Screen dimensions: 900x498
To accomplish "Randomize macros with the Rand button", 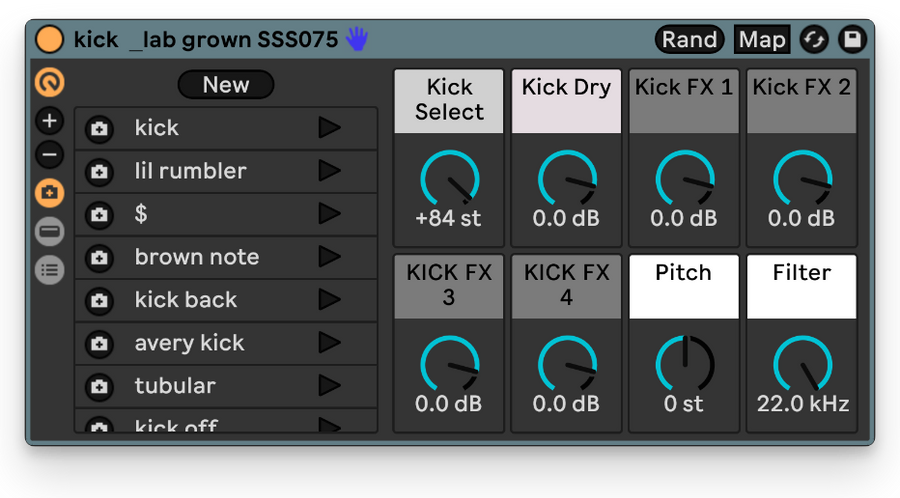I will point(689,40).
